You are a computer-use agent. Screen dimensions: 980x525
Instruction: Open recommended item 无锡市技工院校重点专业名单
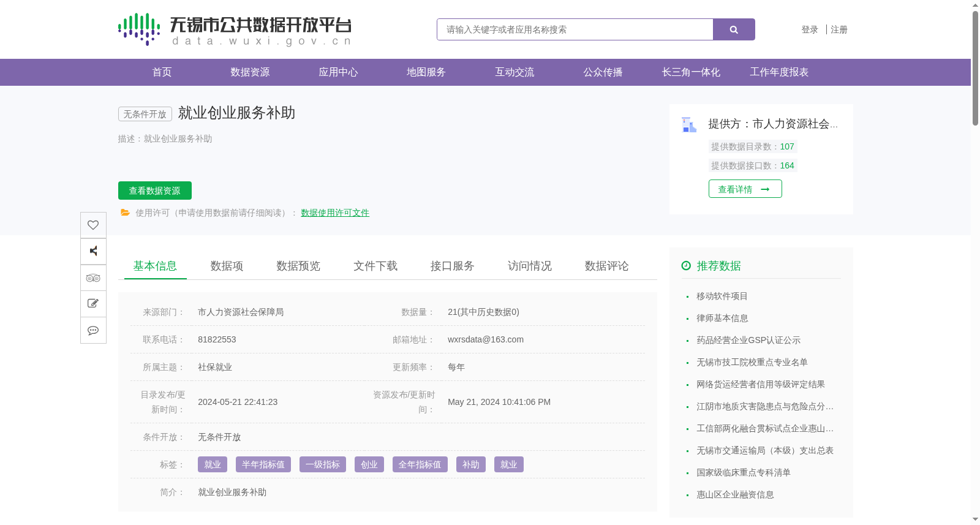[x=752, y=362]
